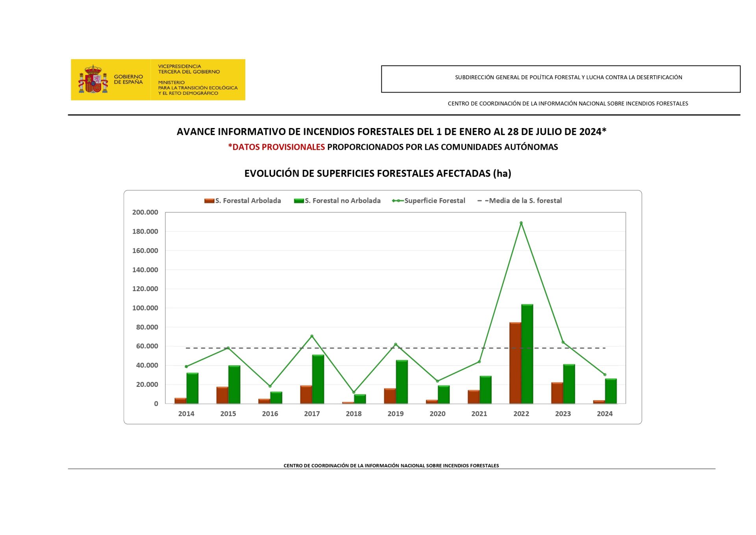Click the DATOS PROVISIONALES red text
The width and height of the screenshot is (756, 535).
276,147
